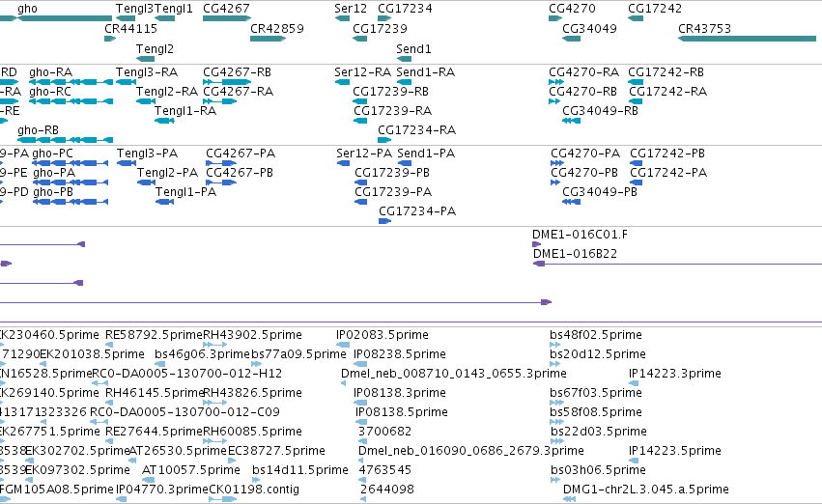
Task: Click transcript CG17239-RA
Action: pyautogui.click(x=393, y=110)
